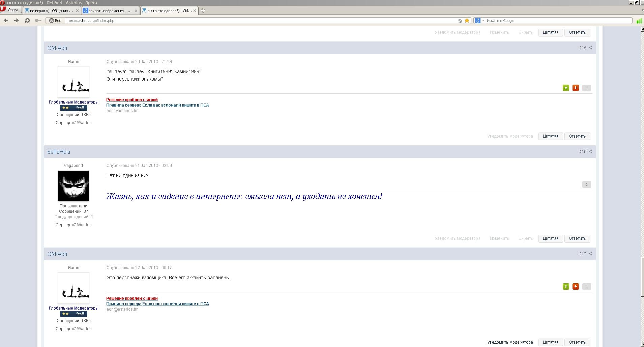Click the scrollbar up arrow
The height and width of the screenshot is (347, 644).
point(642,29)
